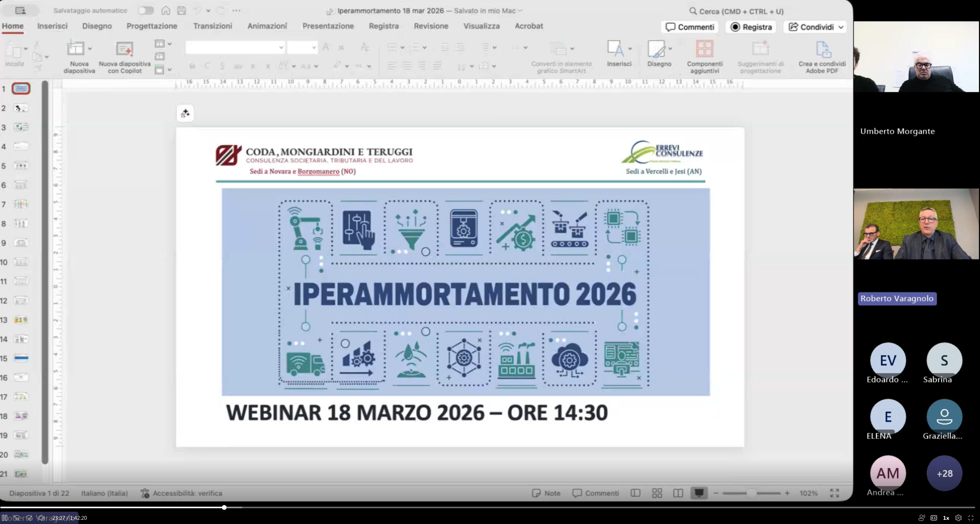The width and height of the screenshot is (980, 524).
Task: Click the Registra button with record dot
Action: pyautogui.click(x=751, y=27)
